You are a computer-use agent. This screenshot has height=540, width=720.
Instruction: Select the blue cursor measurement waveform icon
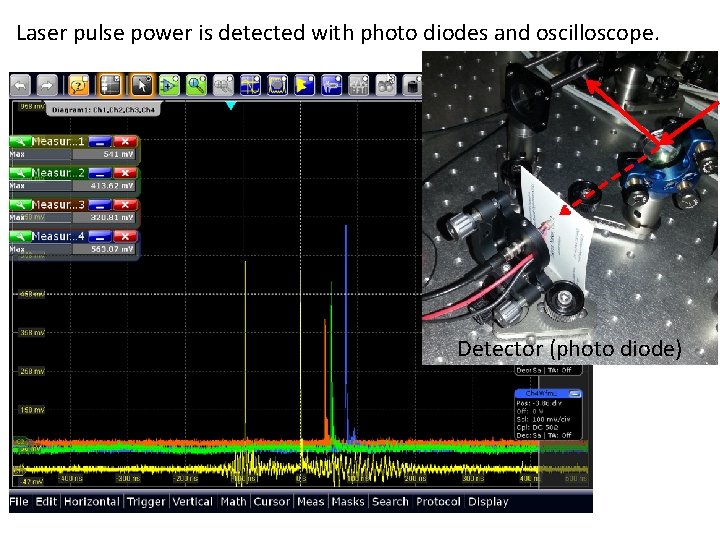pyautogui.click(x=250, y=85)
